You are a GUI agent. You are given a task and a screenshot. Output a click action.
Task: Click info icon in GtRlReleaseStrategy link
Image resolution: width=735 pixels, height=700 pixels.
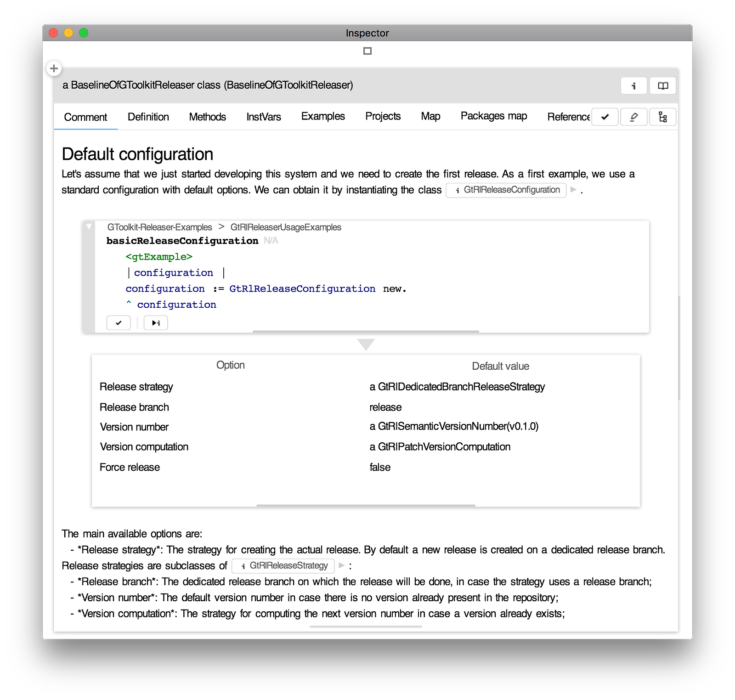coord(243,566)
